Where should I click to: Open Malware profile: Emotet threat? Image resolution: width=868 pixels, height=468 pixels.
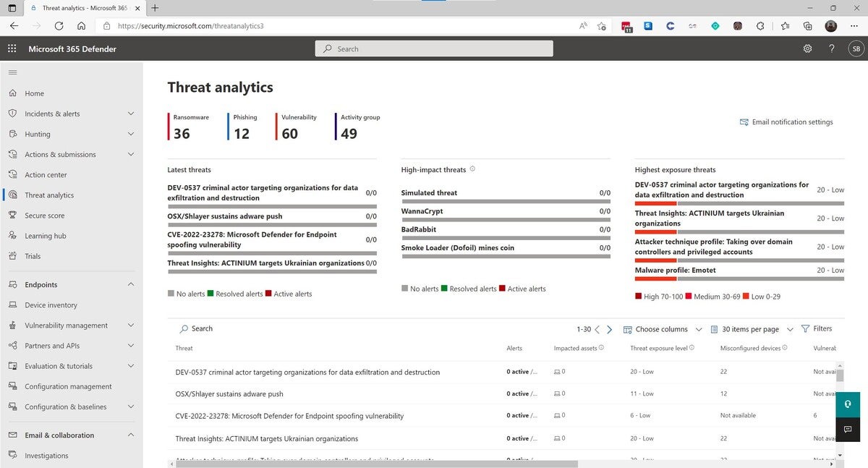click(x=676, y=270)
